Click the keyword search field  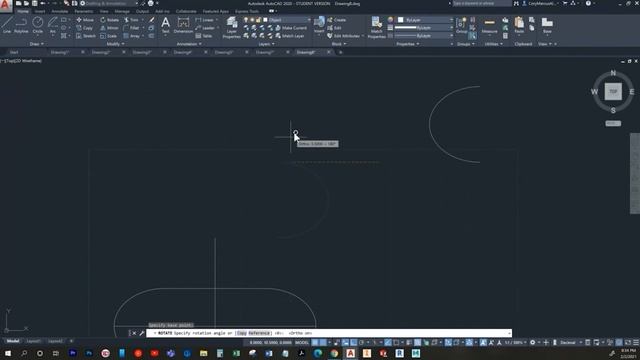pos(482,3)
